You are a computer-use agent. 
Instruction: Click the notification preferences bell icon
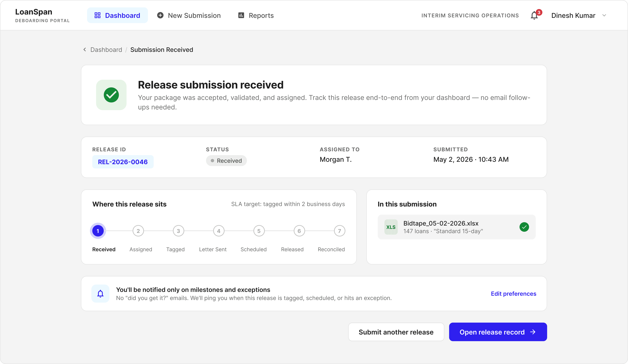100,293
